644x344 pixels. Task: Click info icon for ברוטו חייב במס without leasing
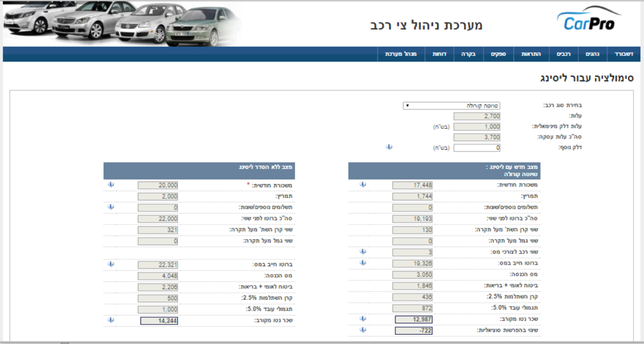pyautogui.click(x=111, y=264)
